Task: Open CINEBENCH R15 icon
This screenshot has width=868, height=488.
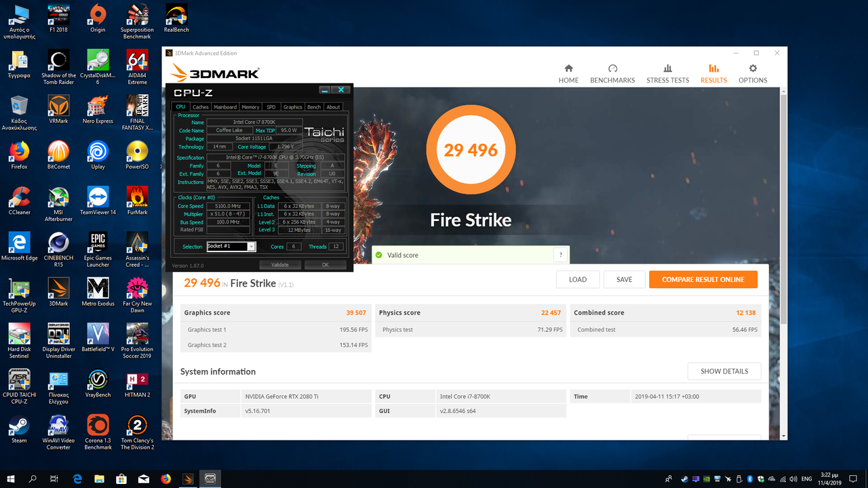Action: pyautogui.click(x=58, y=249)
